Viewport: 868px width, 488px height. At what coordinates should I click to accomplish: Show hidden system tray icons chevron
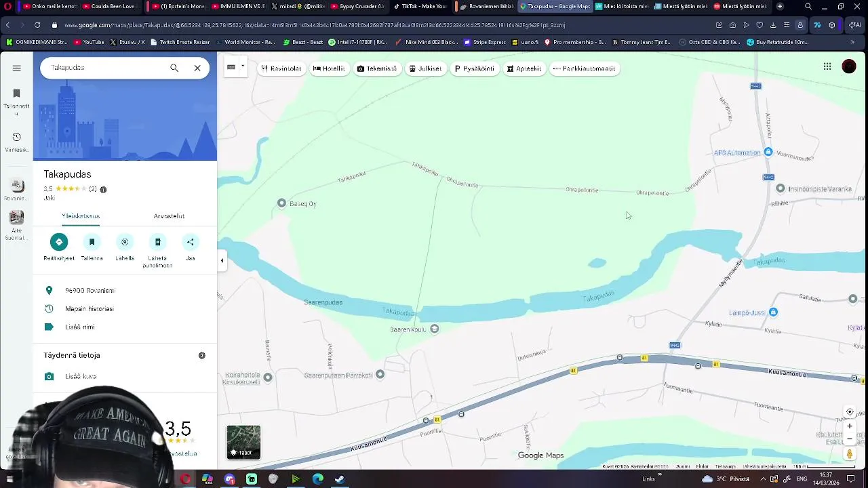[762, 479]
